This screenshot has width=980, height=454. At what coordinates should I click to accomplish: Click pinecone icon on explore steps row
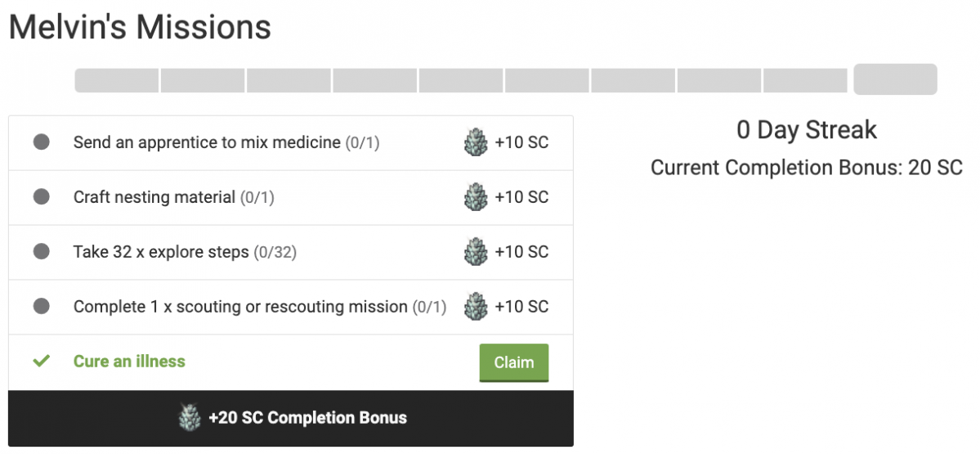pos(476,252)
